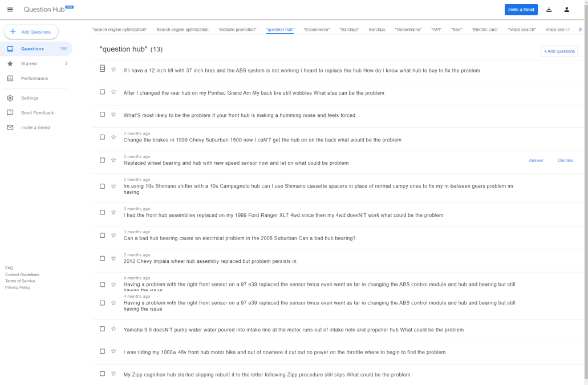Open the FAQ link
Image resolution: width=588 pixels, height=385 pixels.
9,268
